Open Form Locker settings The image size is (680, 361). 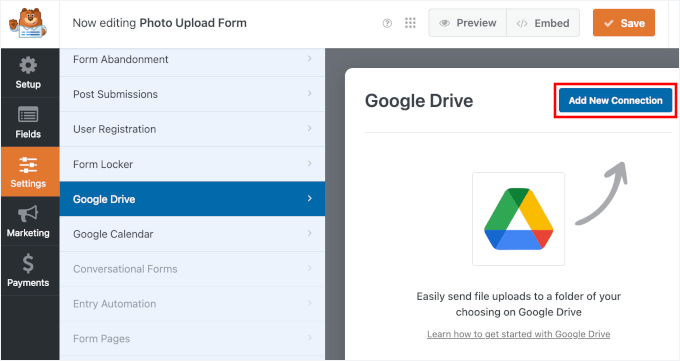pyautogui.click(x=192, y=164)
